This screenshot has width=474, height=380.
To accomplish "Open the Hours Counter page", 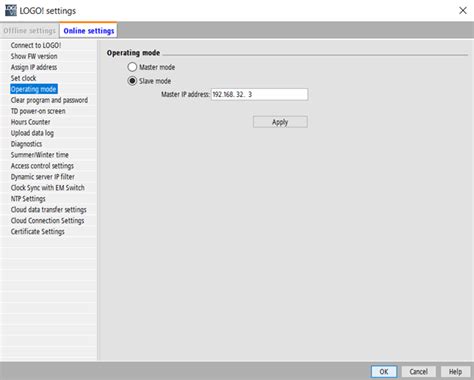I will [x=30, y=122].
